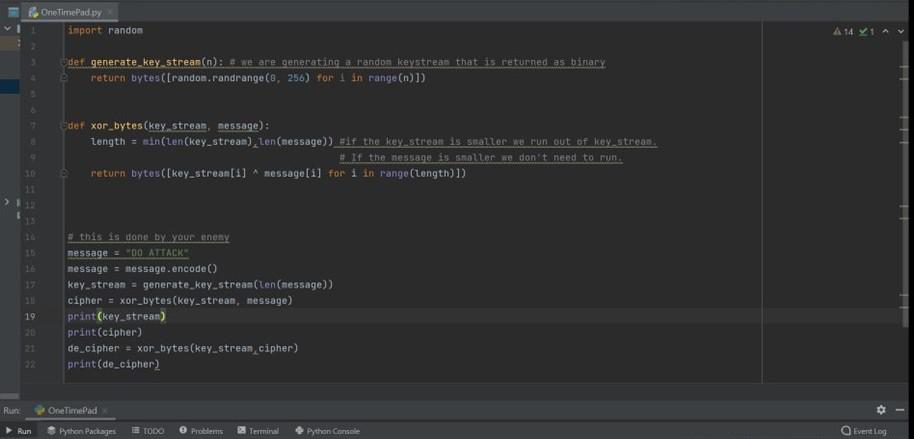Click the green checkmark typo indicator
This screenshot has height=439, width=914.
[x=866, y=31]
